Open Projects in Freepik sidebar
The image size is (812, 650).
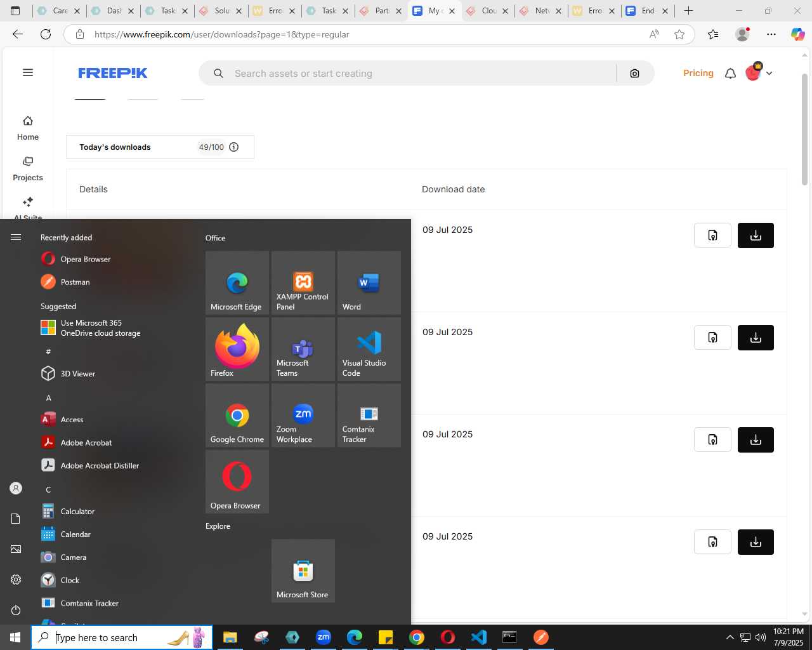click(28, 169)
